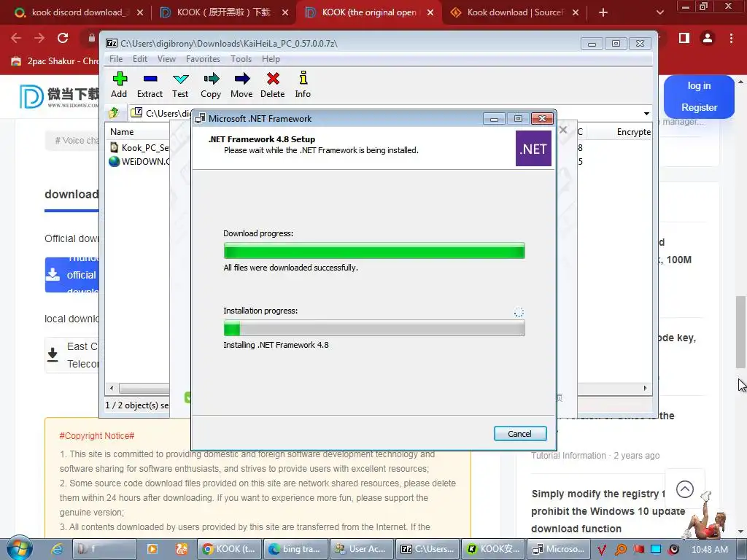Open the media player taskbar icon

point(152,549)
